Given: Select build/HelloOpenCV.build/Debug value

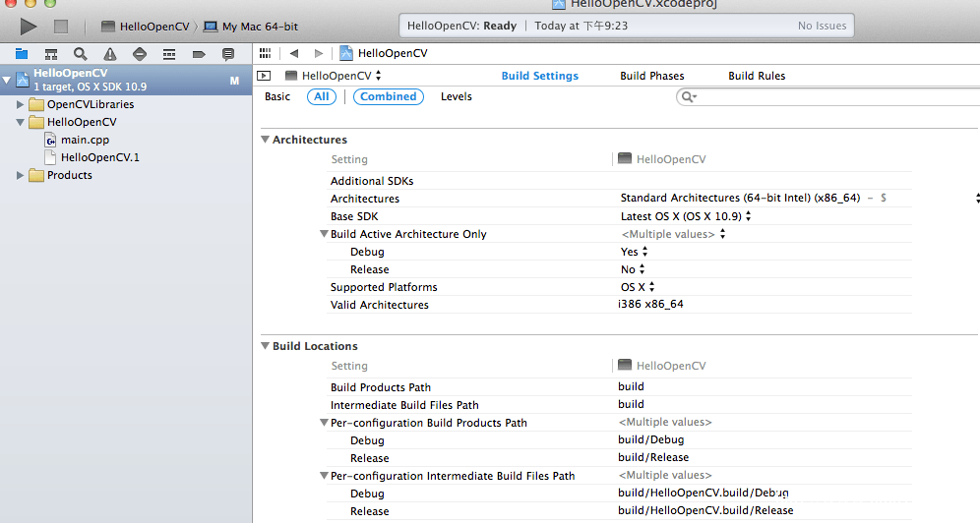Looking at the screenshot, I should pos(704,494).
